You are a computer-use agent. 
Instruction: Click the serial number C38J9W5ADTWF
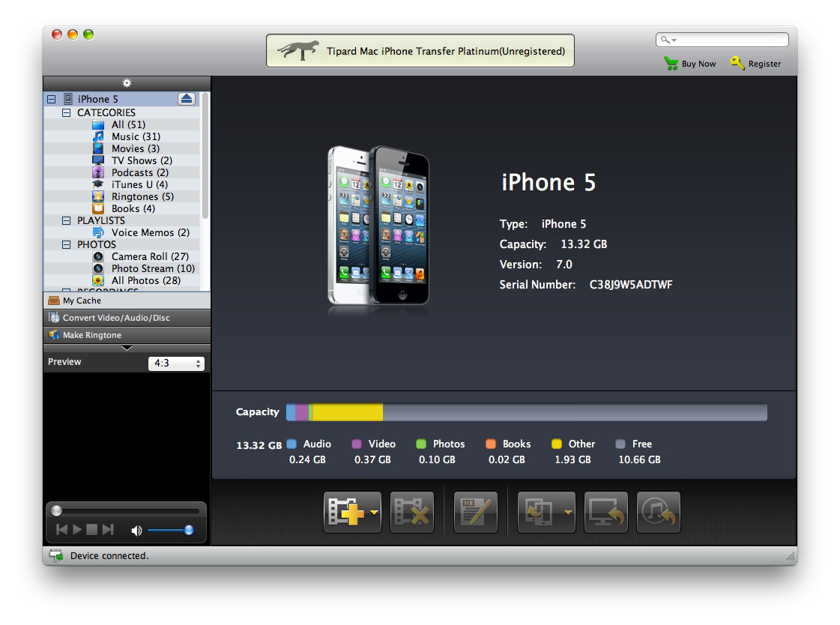point(630,284)
